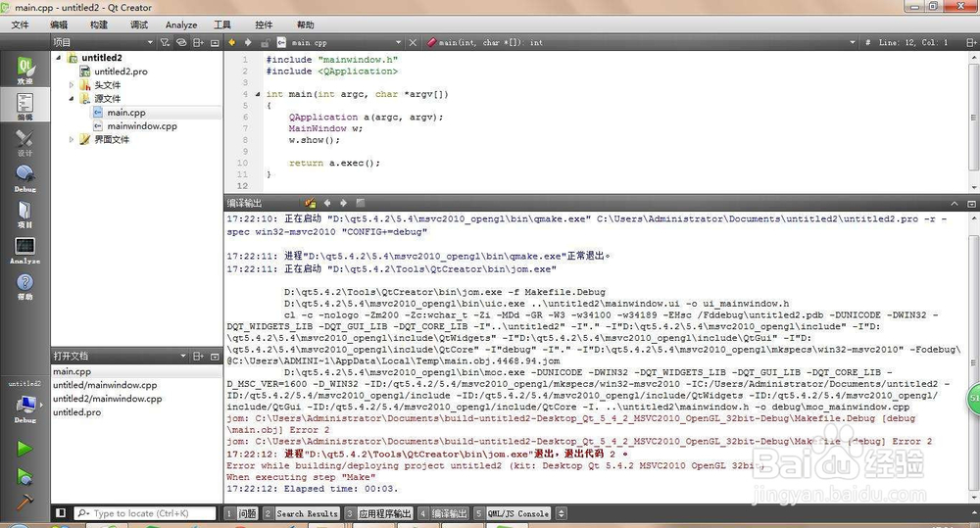Select untitled/mainwindow.cpp in open documents
980x528 pixels.
point(105,385)
